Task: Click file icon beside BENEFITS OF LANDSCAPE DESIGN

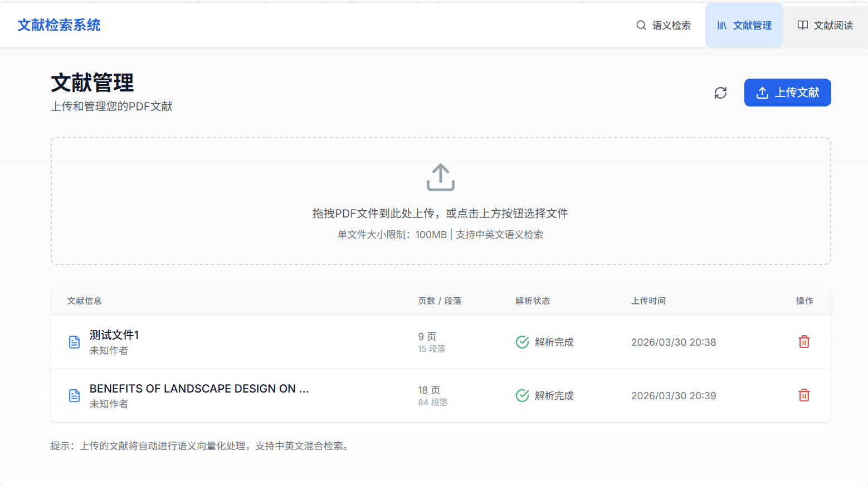Action: click(x=74, y=395)
